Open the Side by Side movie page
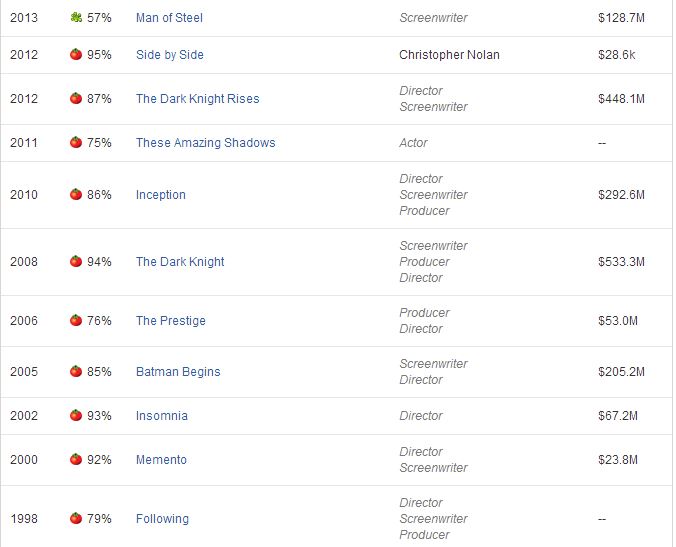The height and width of the screenshot is (547, 676). (169, 54)
